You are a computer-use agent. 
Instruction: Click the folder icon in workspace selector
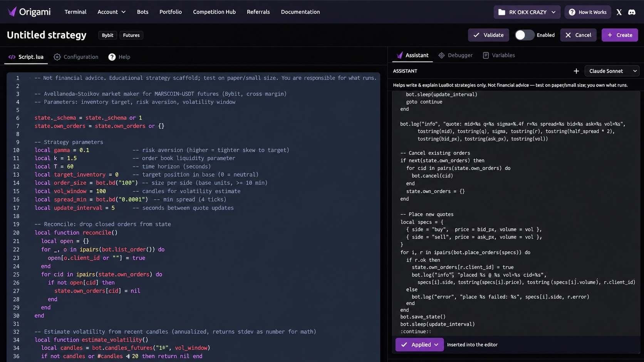501,12
